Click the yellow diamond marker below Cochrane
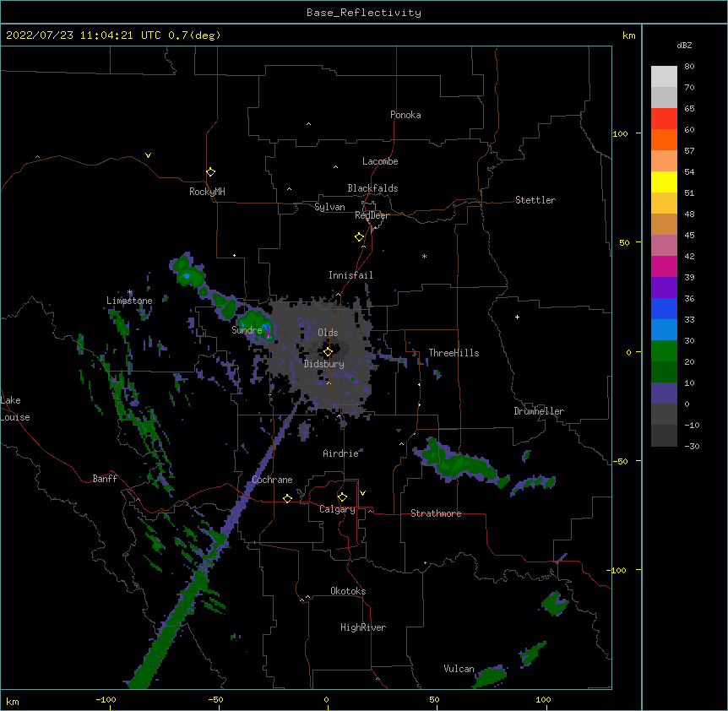Viewport: 728px width, 711px height. pyautogui.click(x=287, y=498)
